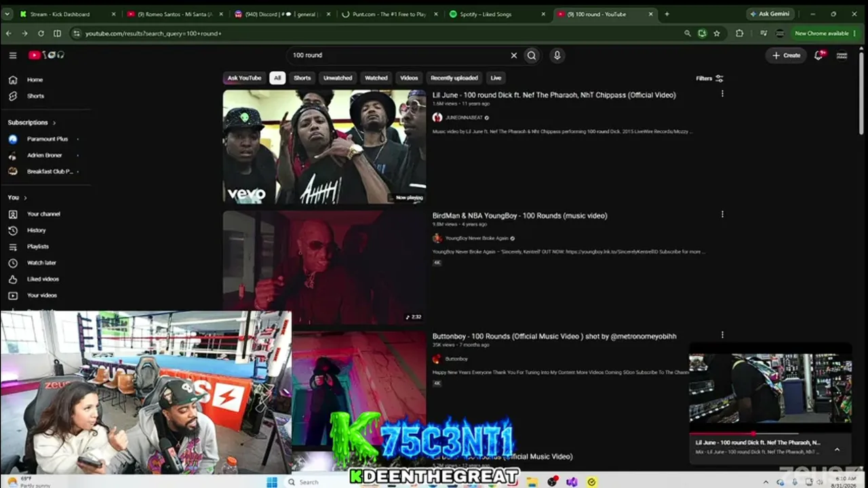
Task: Start voice search with the microphone
Action: [557, 56]
